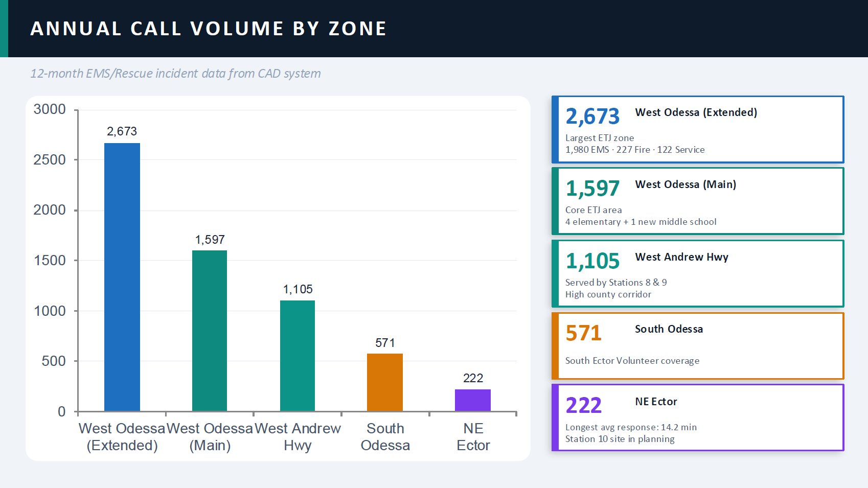Click the large 1,105 number in card
868x488 pixels.
pyautogui.click(x=592, y=261)
